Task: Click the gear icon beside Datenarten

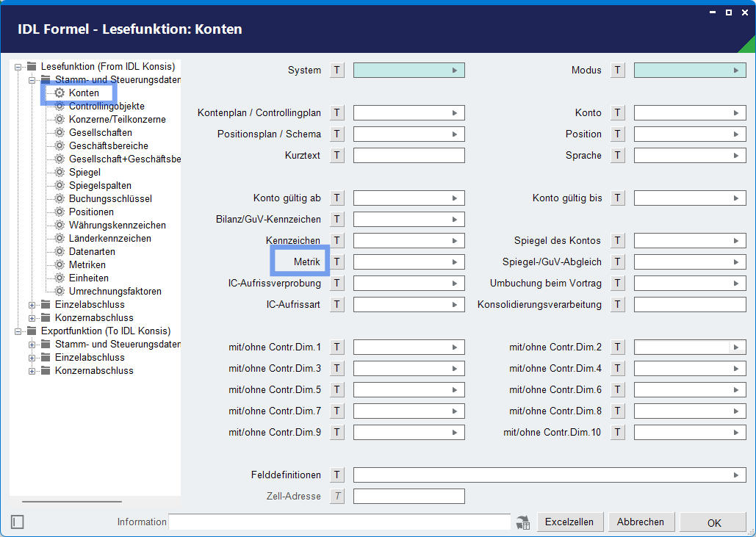Action: coord(60,252)
